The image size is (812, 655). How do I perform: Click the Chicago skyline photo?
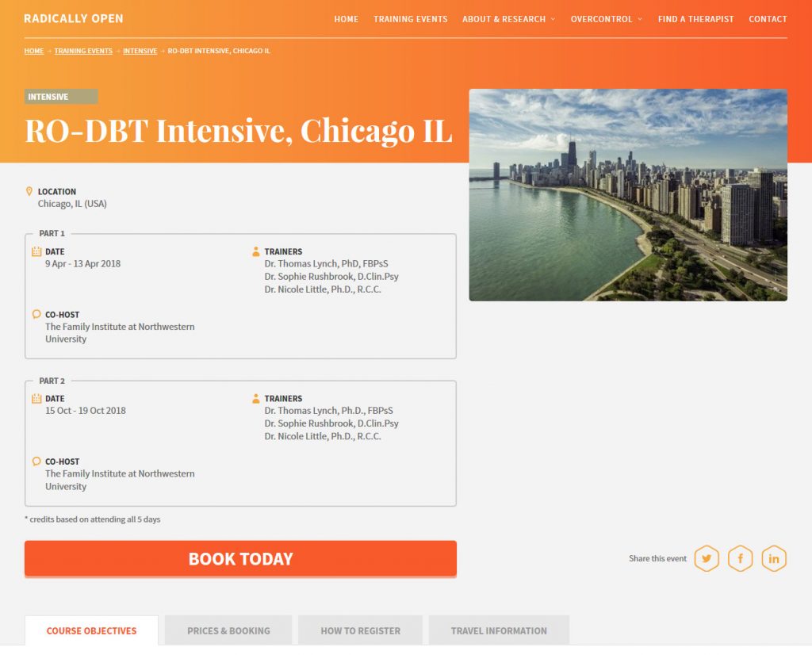click(628, 195)
